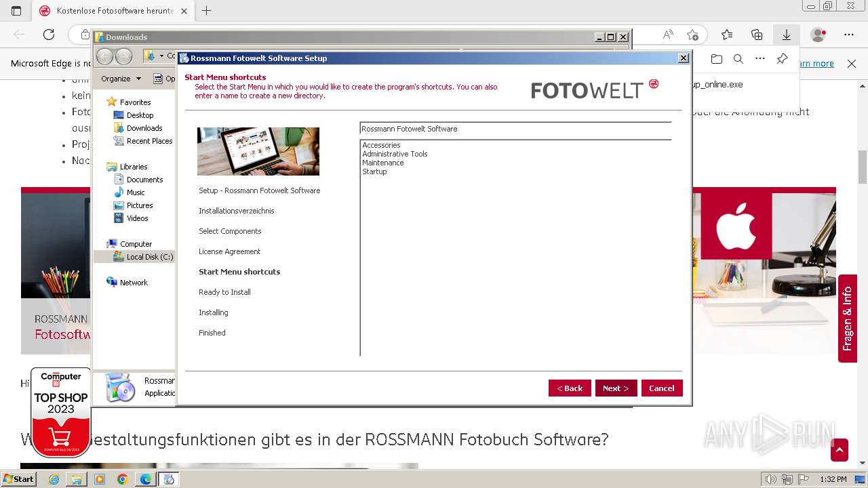868x488 pixels.
Task: Select Startup in the folder list
Action: point(374,171)
